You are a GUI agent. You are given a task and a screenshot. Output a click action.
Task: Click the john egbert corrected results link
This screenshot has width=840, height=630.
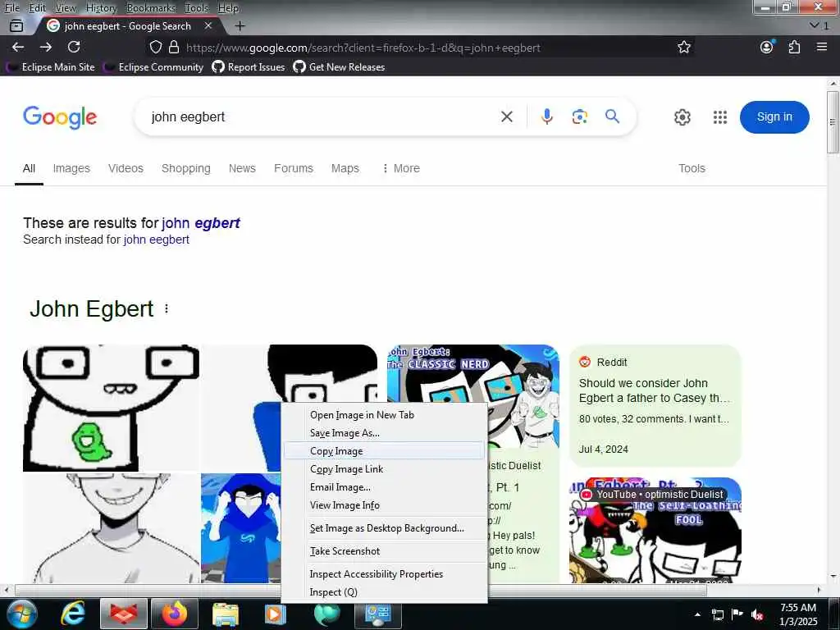201,223
